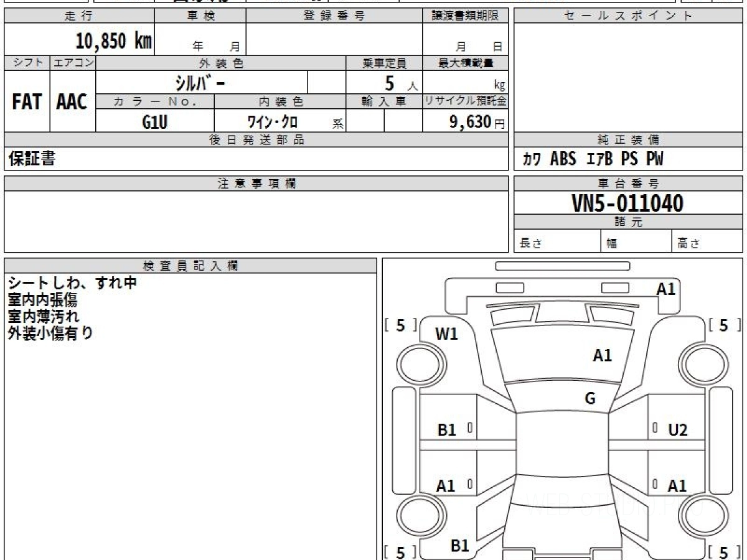The width and height of the screenshot is (747, 560).
Task: Click the 純正装備 header
Action: point(628,140)
